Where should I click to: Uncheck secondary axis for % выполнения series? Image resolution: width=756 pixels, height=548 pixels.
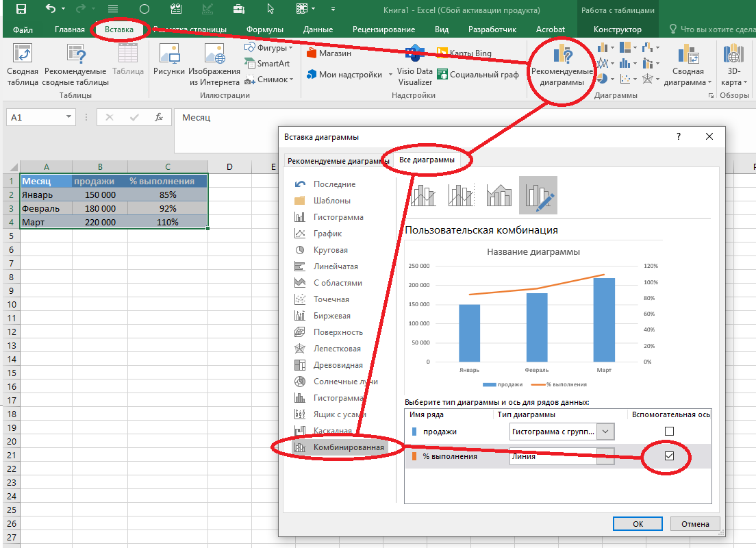[669, 456]
